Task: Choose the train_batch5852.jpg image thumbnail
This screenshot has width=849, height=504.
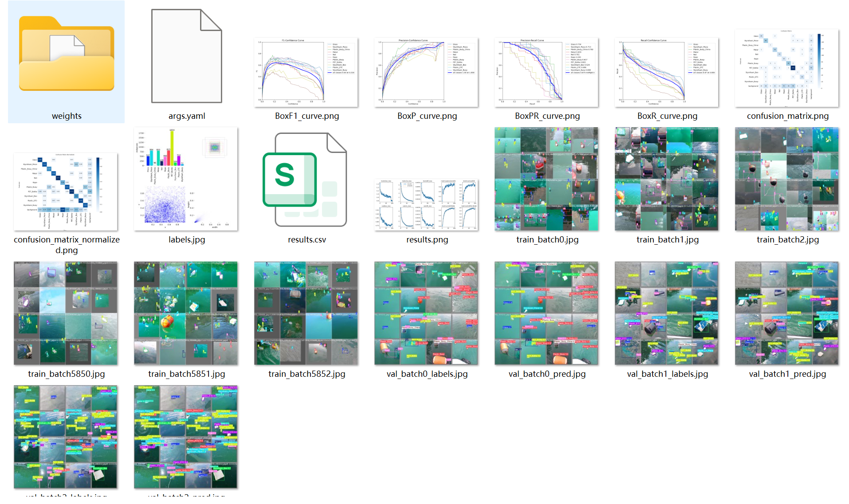Action: click(306, 313)
